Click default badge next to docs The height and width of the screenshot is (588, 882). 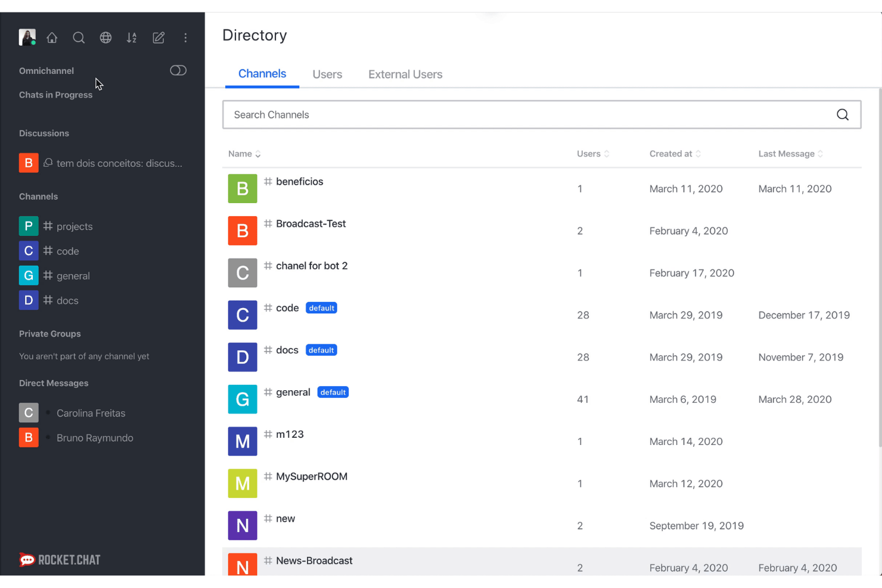[x=321, y=350]
